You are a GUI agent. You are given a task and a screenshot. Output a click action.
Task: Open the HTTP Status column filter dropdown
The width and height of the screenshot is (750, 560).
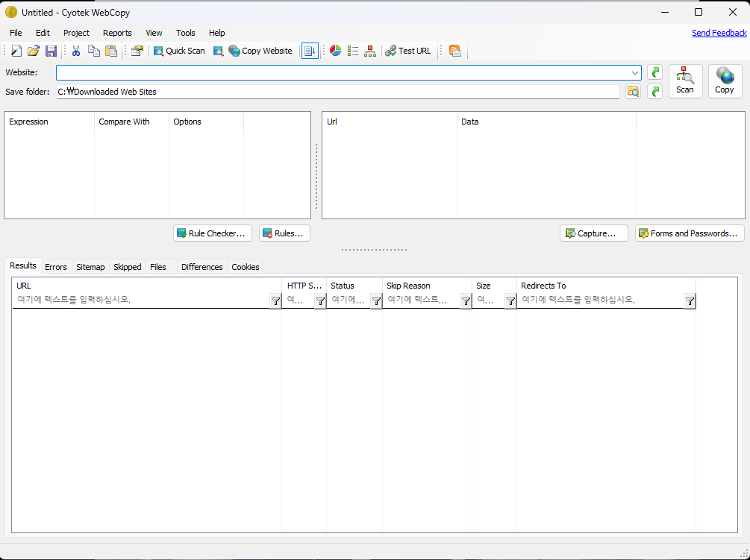(x=320, y=301)
